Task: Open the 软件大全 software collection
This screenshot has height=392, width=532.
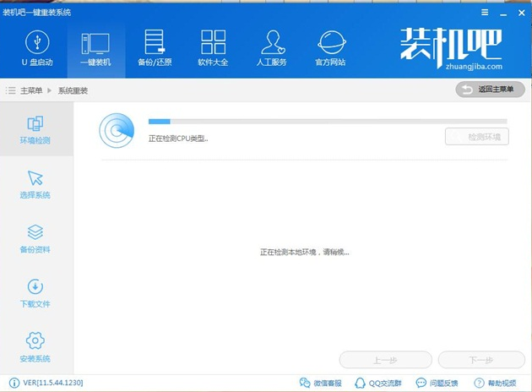Action: point(213,47)
